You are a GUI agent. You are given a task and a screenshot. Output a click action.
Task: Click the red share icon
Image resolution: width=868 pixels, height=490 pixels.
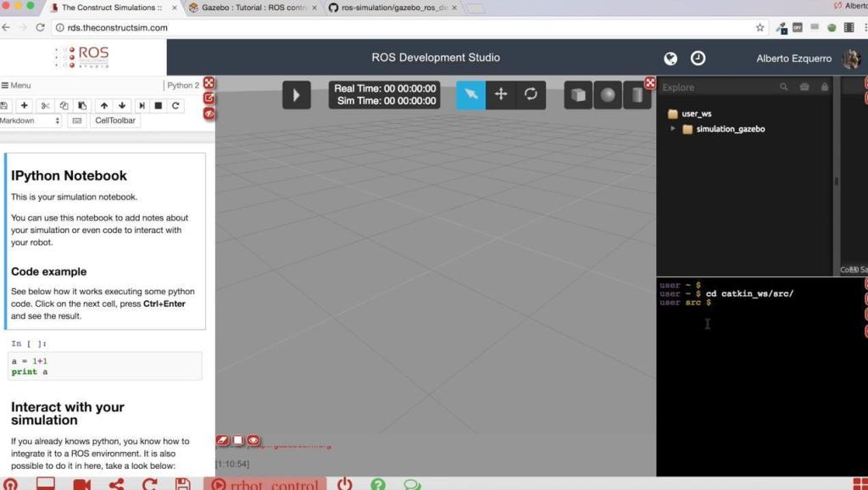116,484
